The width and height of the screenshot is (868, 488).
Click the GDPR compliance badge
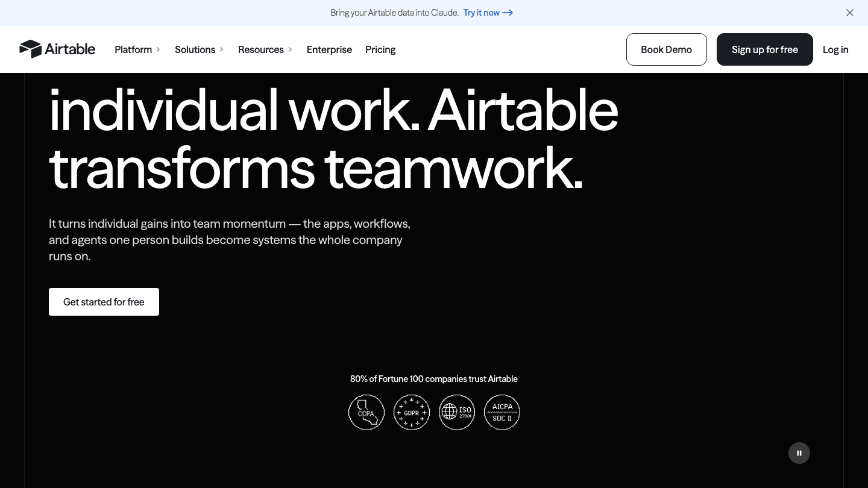(x=412, y=412)
